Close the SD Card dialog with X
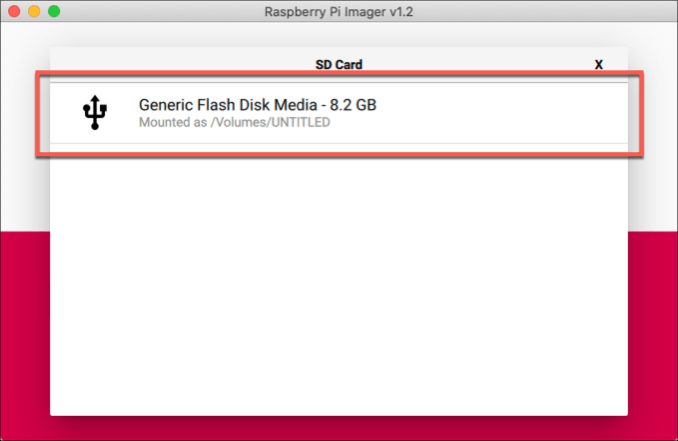 click(x=599, y=64)
